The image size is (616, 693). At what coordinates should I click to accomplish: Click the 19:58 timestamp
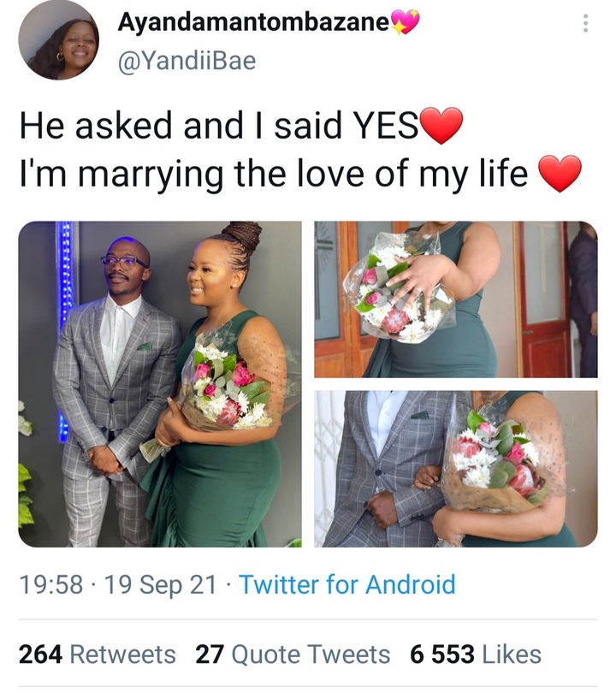coord(50,584)
